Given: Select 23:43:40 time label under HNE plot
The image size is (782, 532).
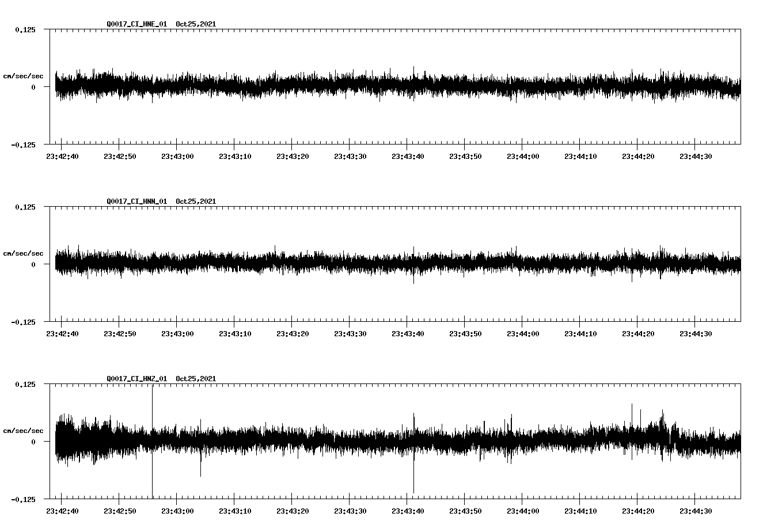Looking at the screenshot, I should 408,157.
